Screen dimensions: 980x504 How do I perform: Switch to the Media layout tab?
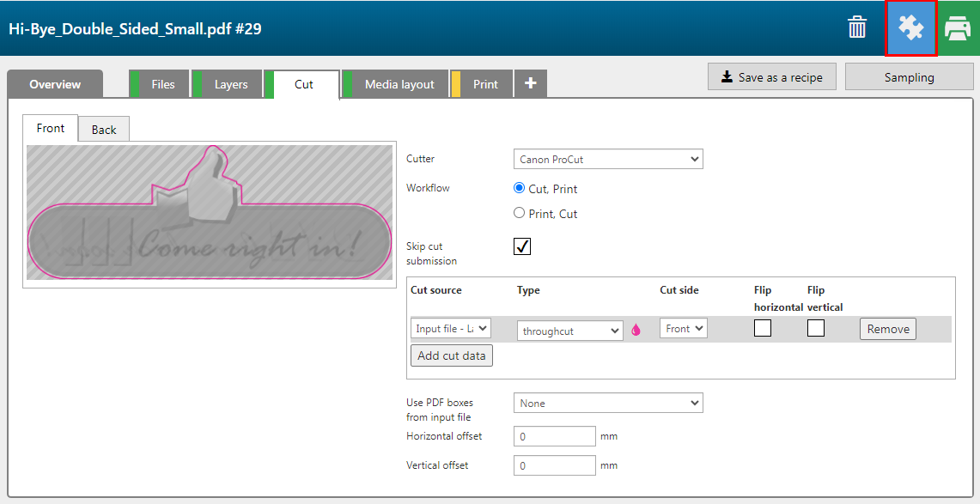coord(399,84)
